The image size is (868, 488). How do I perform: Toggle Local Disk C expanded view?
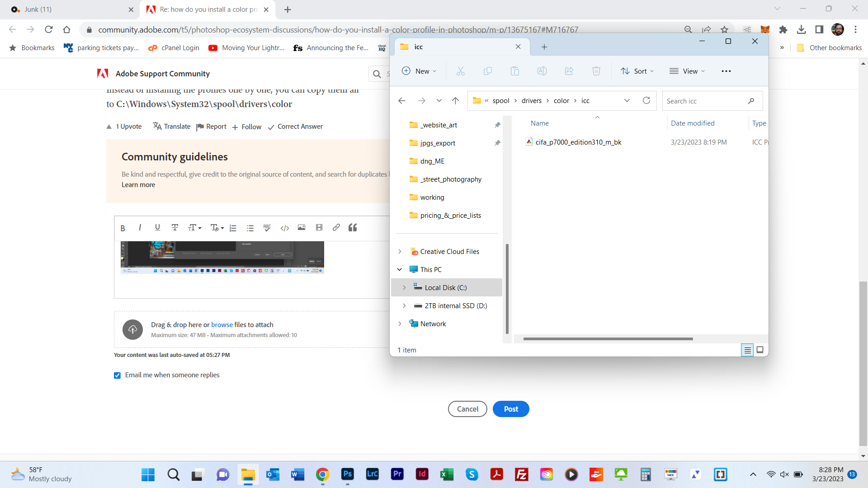click(x=405, y=287)
